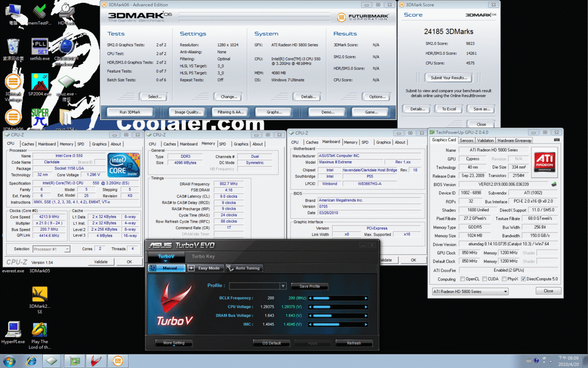
Task: Switch to Validation tab in GPU-Z
Action: [x=486, y=140]
